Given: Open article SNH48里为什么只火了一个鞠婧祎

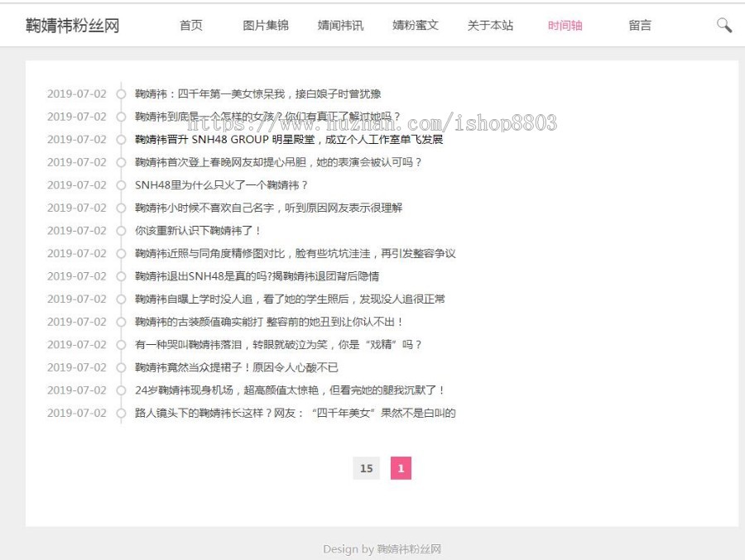Looking at the screenshot, I should [221, 185].
